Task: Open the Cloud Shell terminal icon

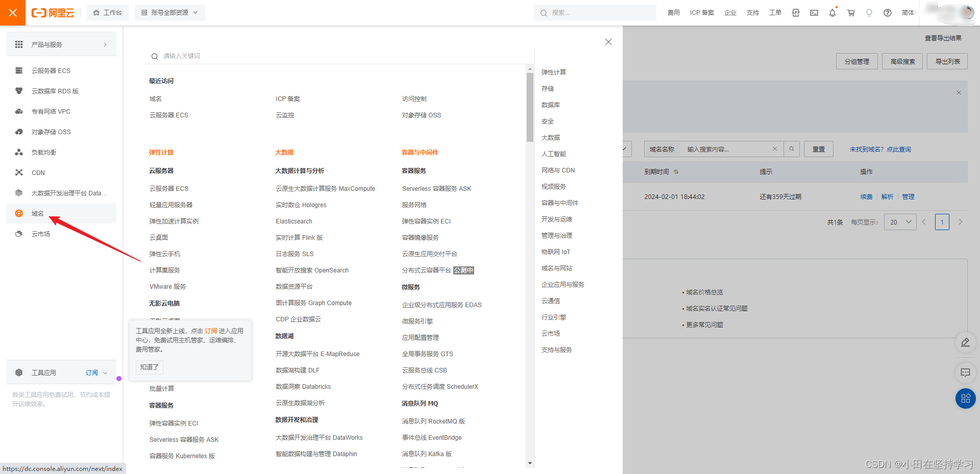Action: [x=814, y=13]
